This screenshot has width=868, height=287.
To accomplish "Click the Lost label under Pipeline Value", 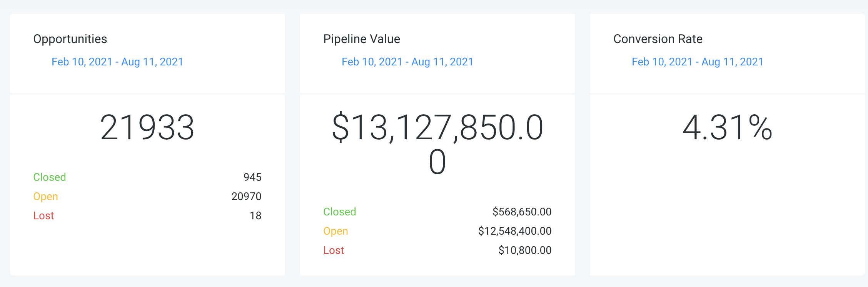I will [334, 250].
